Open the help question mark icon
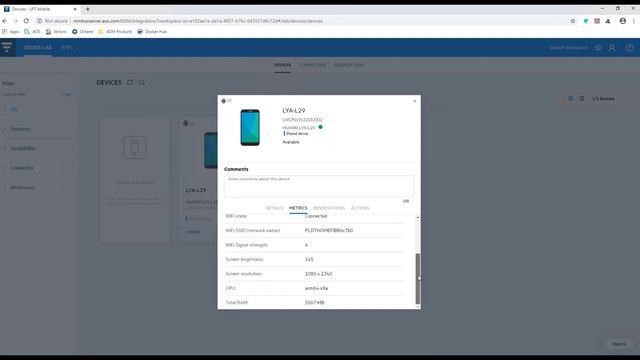The width and height of the screenshot is (640, 360). (629, 48)
